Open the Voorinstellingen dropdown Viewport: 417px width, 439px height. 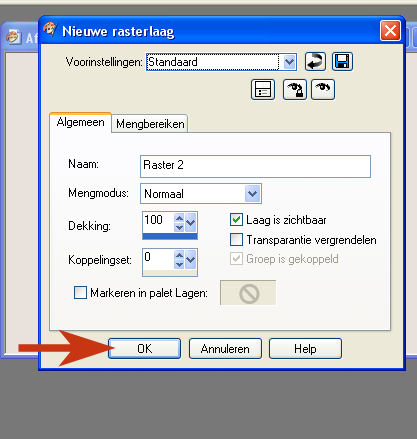point(289,62)
